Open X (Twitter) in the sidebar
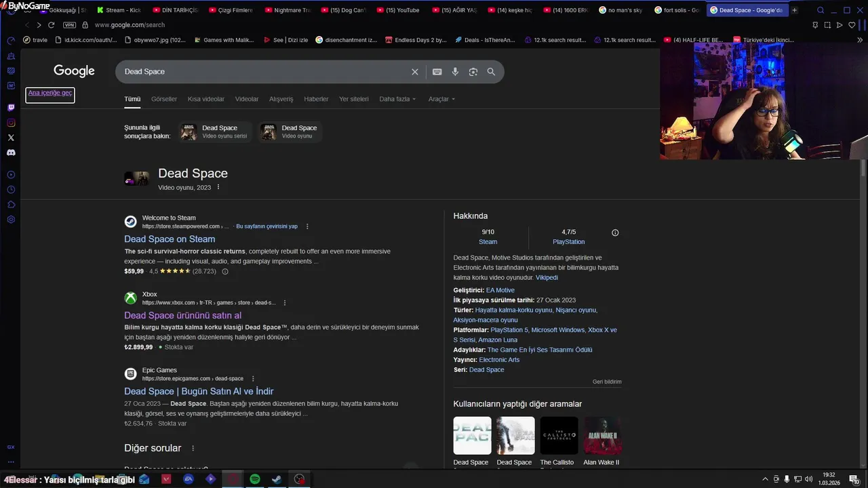The height and width of the screenshot is (488, 868). (11, 138)
